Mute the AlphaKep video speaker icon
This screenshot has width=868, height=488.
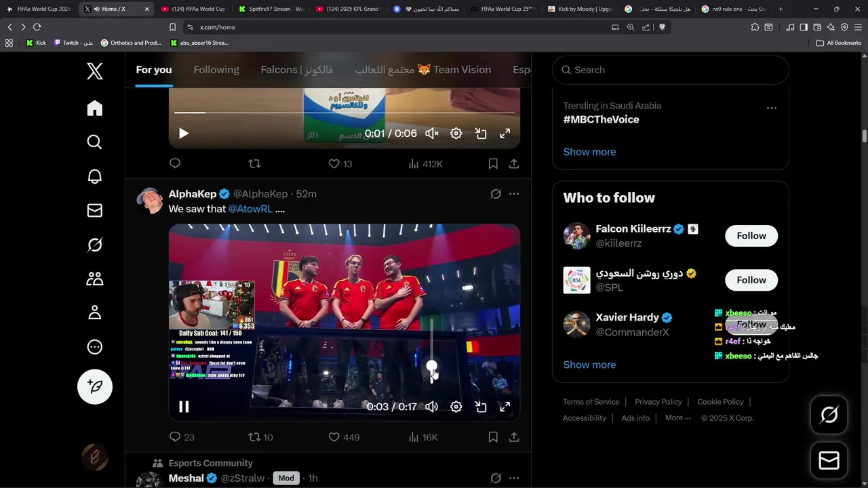click(432, 407)
